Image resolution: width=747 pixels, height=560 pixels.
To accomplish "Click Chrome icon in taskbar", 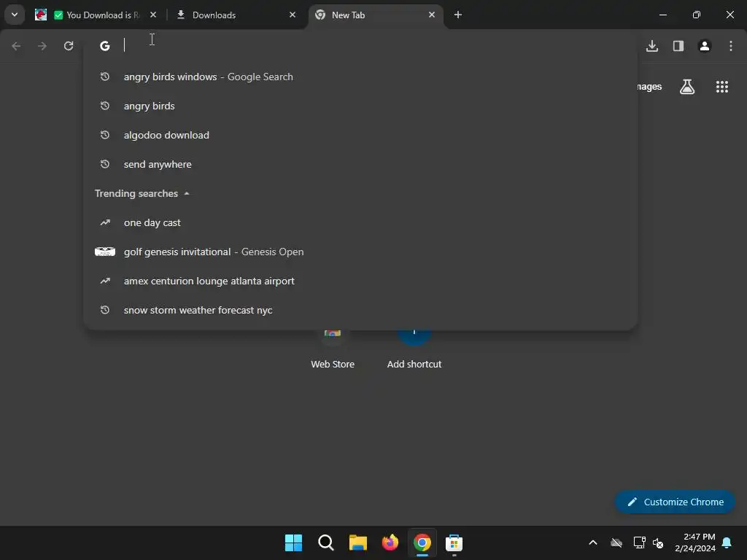I will pyautogui.click(x=422, y=542).
